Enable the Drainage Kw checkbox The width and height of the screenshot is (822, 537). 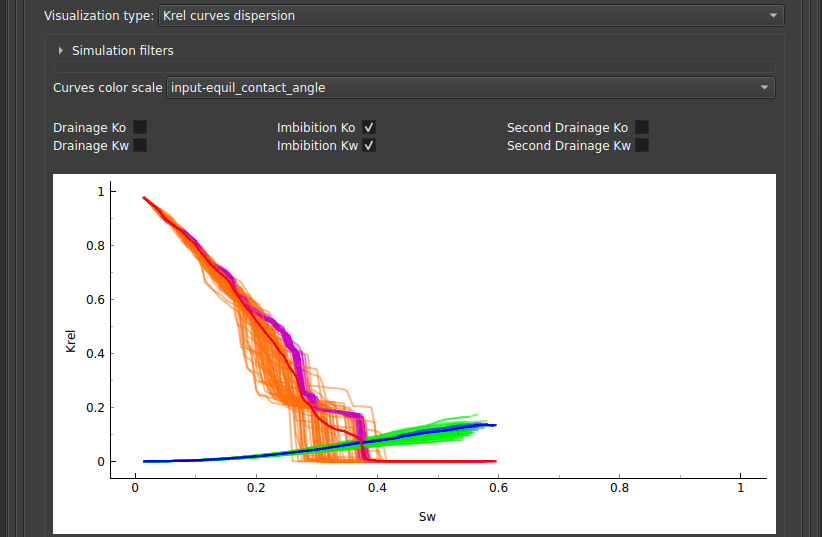point(140,146)
